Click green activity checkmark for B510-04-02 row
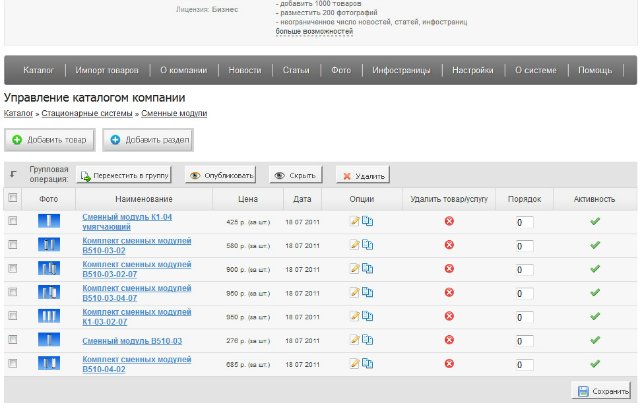Screen dimensions: 640x412 (x=595, y=365)
